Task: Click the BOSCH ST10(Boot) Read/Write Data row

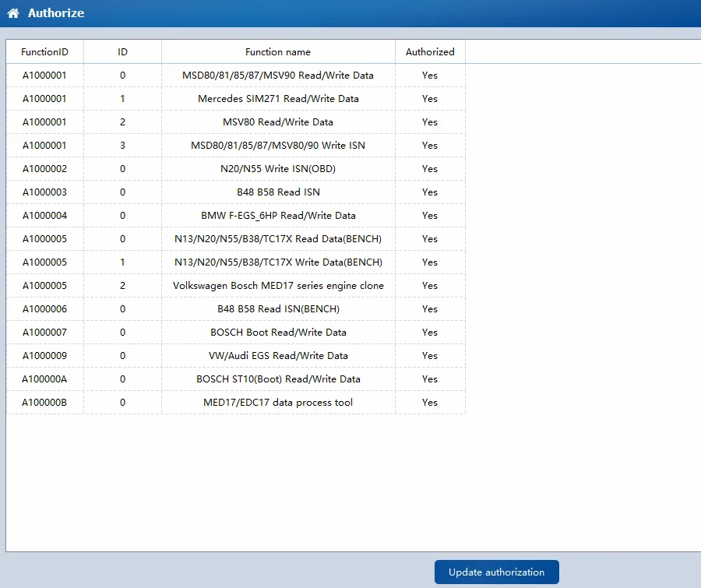Action: 277,379
